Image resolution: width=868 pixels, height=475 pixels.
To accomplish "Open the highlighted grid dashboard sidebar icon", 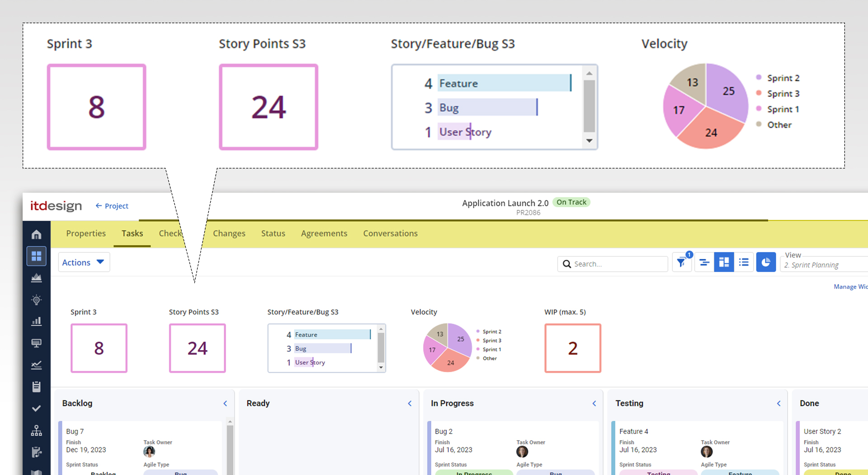I will click(37, 256).
